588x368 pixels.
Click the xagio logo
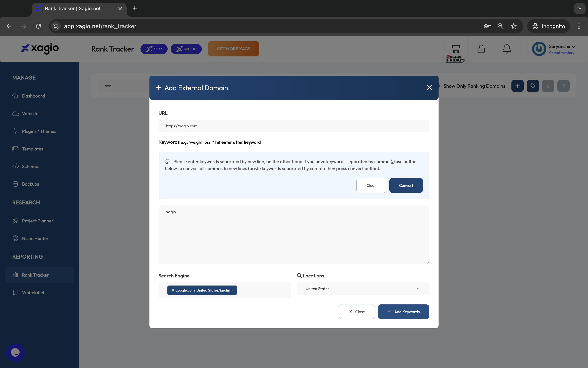pyautogui.click(x=40, y=48)
